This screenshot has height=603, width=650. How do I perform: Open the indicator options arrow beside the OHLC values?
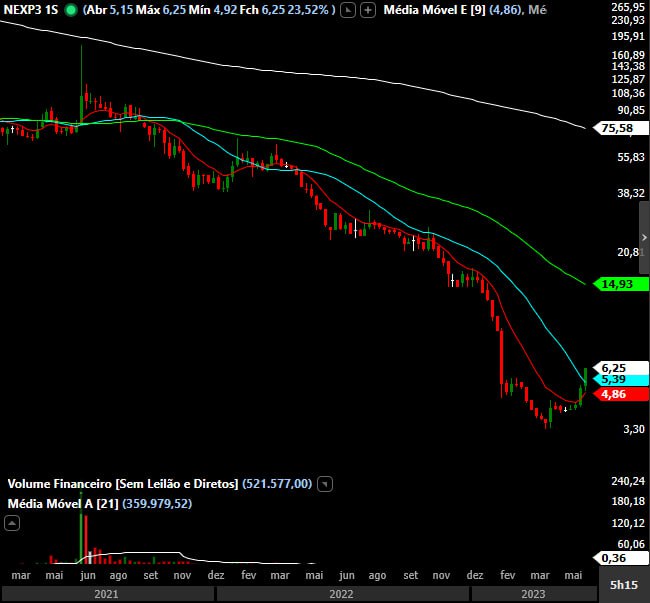pos(348,10)
